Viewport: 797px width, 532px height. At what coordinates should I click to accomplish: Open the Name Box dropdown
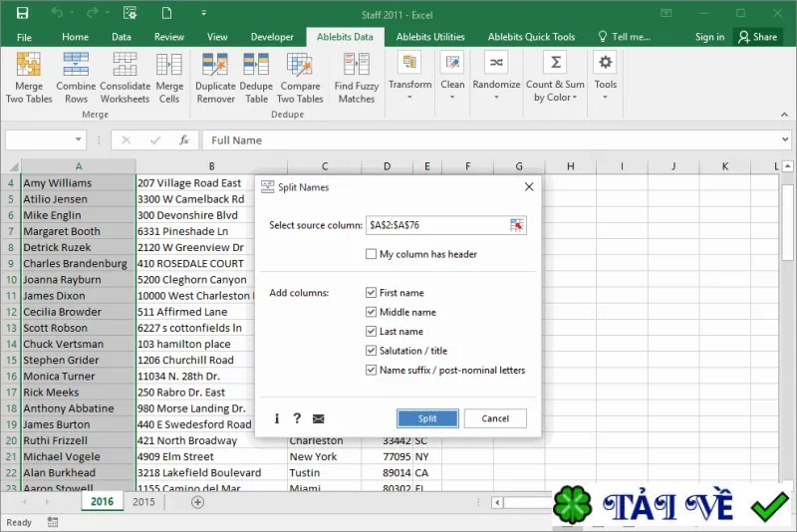click(x=79, y=139)
